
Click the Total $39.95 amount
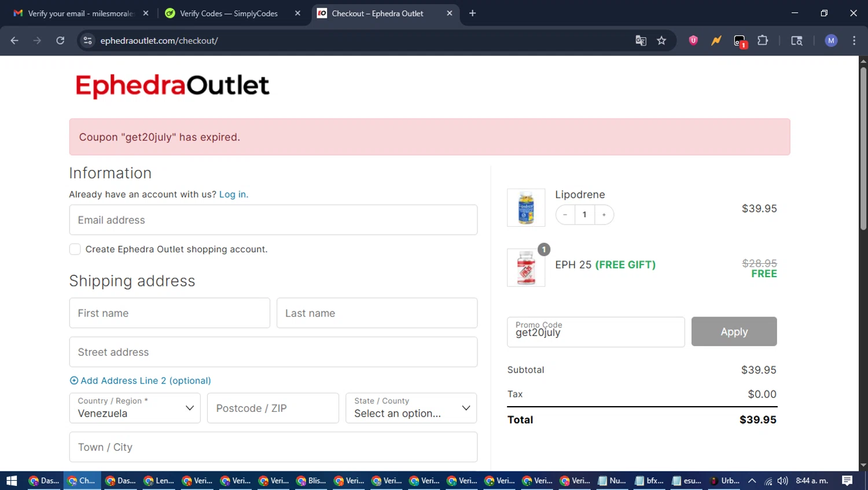pos(758,419)
